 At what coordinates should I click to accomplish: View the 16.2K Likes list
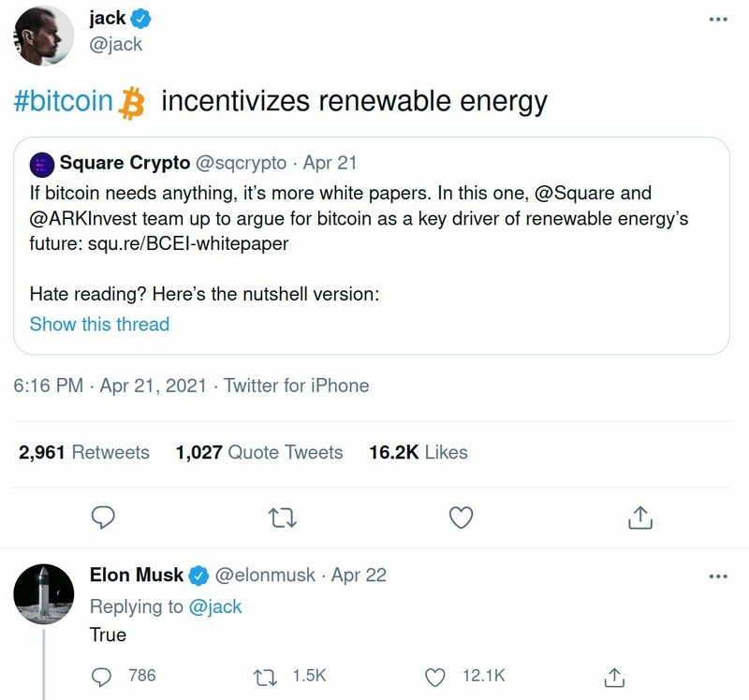click(419, 452)
